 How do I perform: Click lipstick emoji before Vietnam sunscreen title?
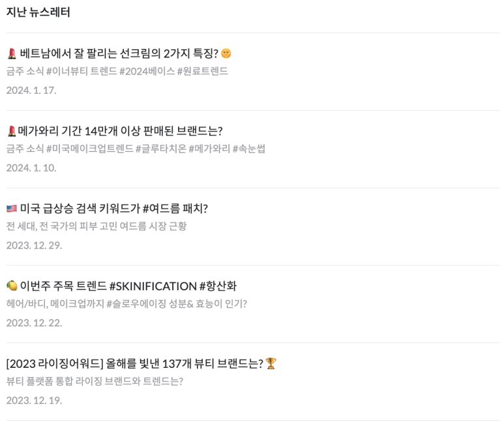(x=12, y=53)
